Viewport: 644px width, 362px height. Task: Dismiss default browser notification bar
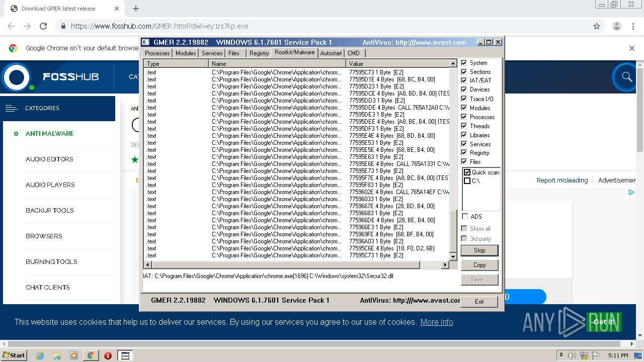(632, 48)
